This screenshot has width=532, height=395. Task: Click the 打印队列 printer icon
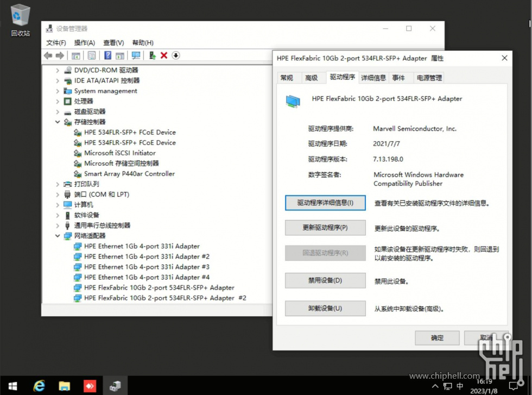[x=67, y=184]
